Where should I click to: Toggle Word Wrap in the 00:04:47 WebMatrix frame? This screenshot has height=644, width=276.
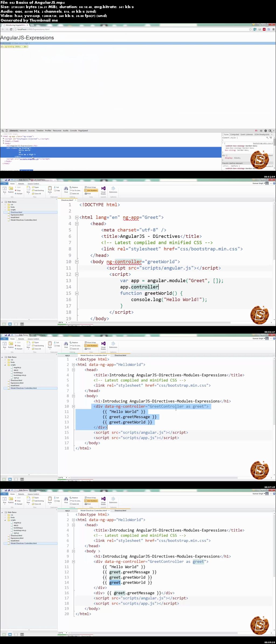click(x=90, y=187)
